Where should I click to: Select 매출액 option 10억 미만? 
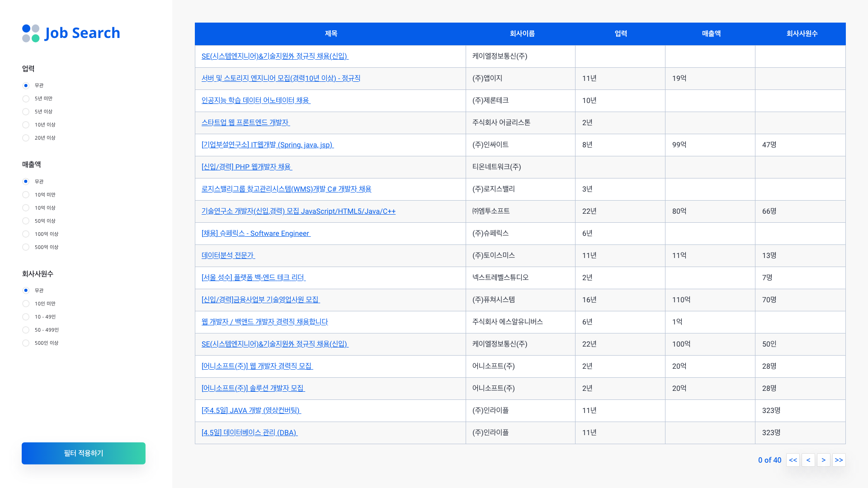tap(26, 195)
